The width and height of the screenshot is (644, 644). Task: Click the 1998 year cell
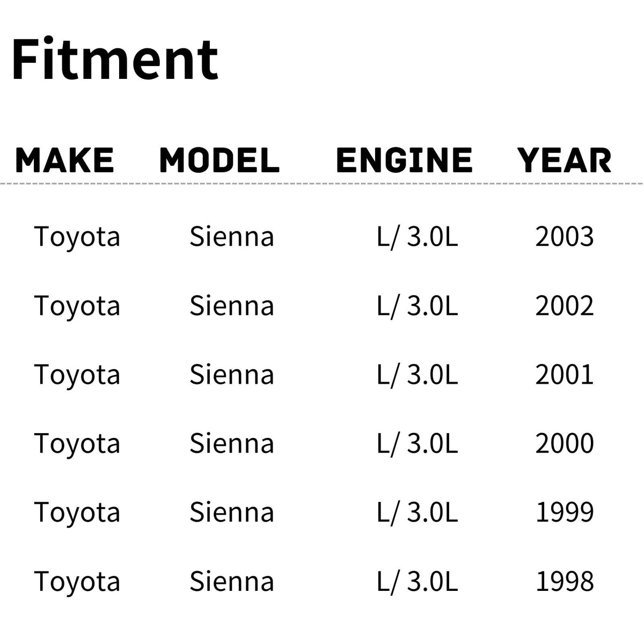pyautogui.click(x=565, y=581)
